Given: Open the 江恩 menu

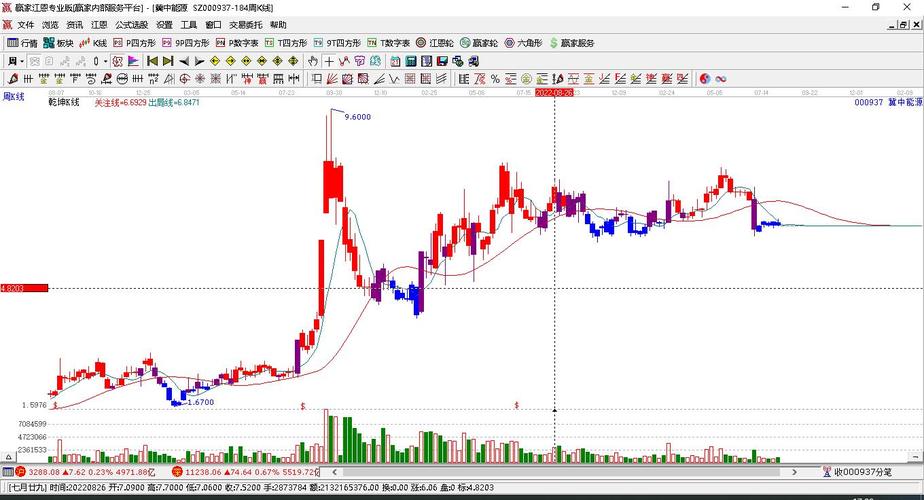Looking at the screenshot, I should coord(99,25).
